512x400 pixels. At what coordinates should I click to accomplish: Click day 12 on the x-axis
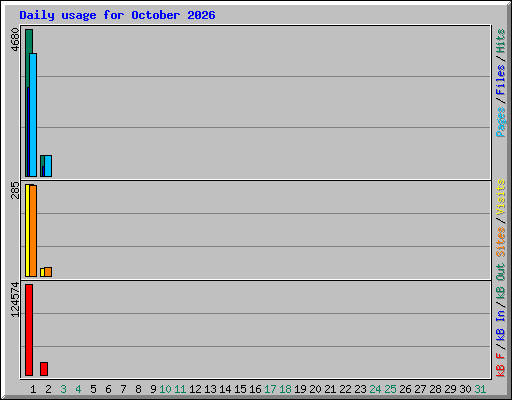[x=195, y=389]
